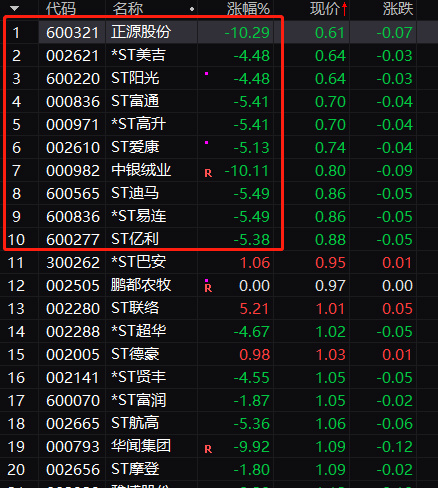Click the magenta dot on ST爱康 row

(206, 143)
